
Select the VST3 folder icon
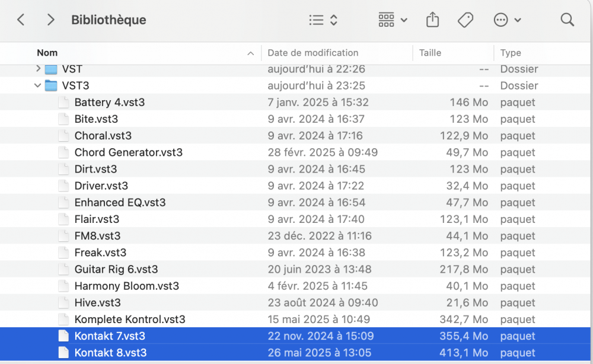tap(51, 85)
